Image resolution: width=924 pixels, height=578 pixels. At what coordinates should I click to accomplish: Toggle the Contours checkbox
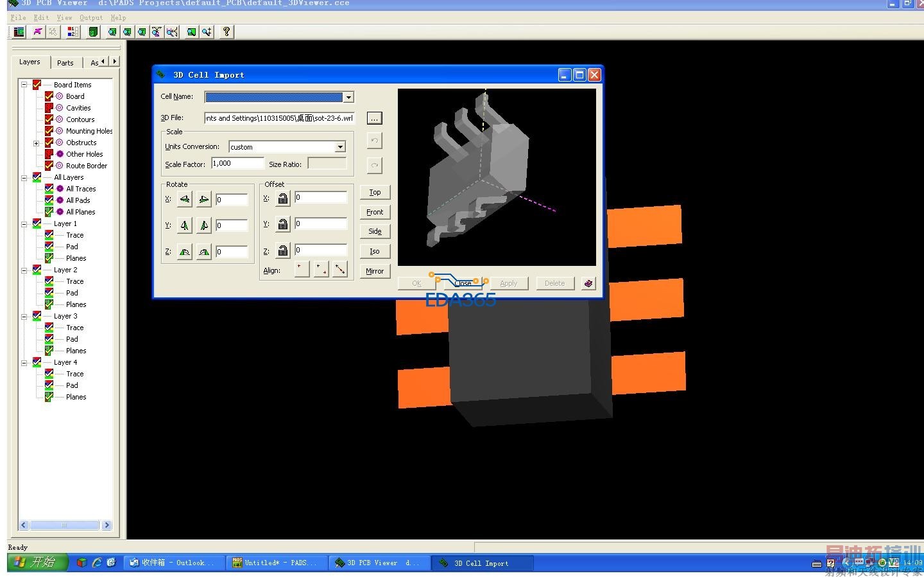pyautogui.click(x=49, y=119)
